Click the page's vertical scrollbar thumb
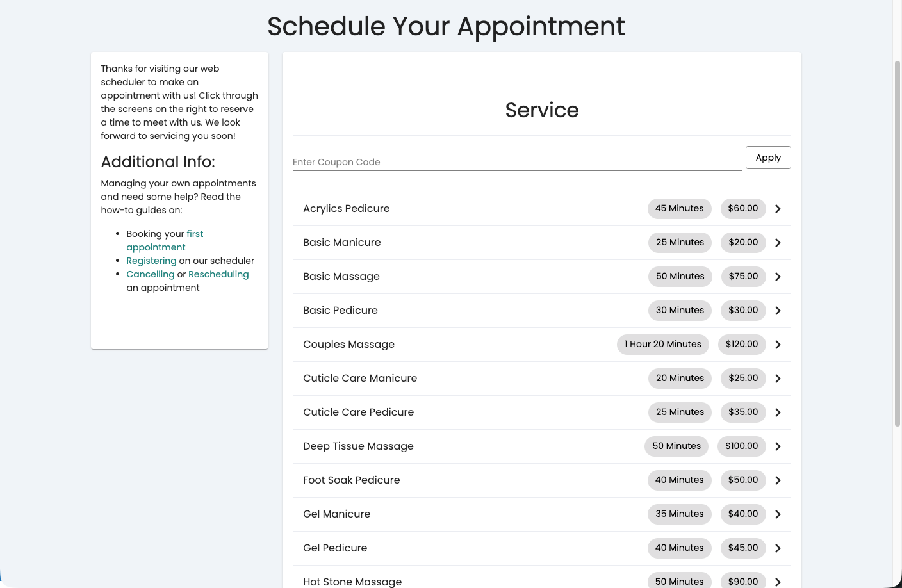 click(x=898, y=243)
